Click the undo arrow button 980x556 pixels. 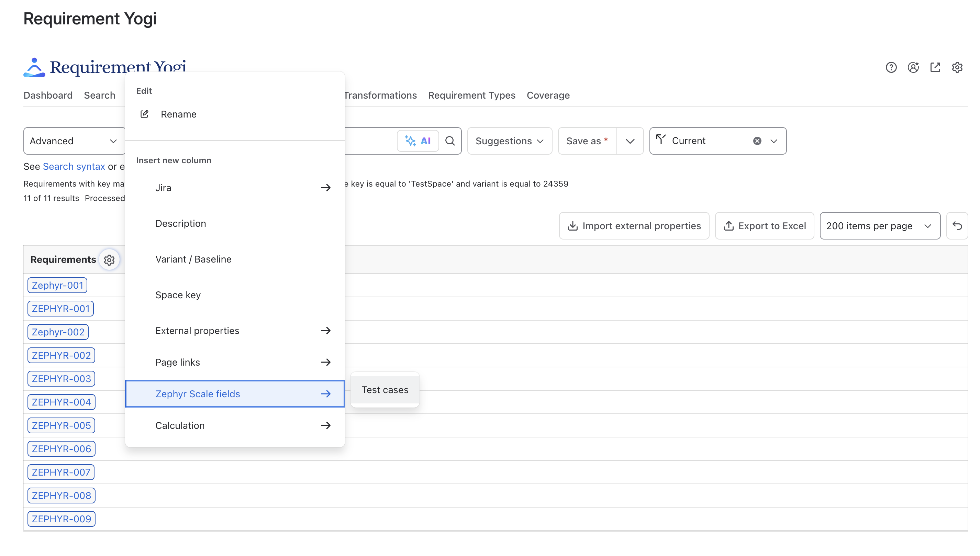[x=957, y=226]
